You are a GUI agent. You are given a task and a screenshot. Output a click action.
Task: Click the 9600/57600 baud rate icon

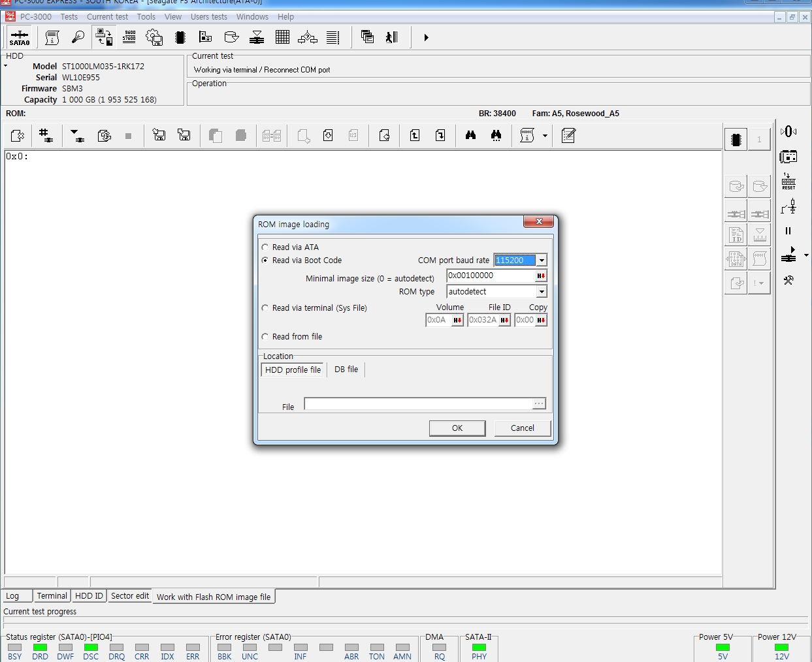click(129, 37)
